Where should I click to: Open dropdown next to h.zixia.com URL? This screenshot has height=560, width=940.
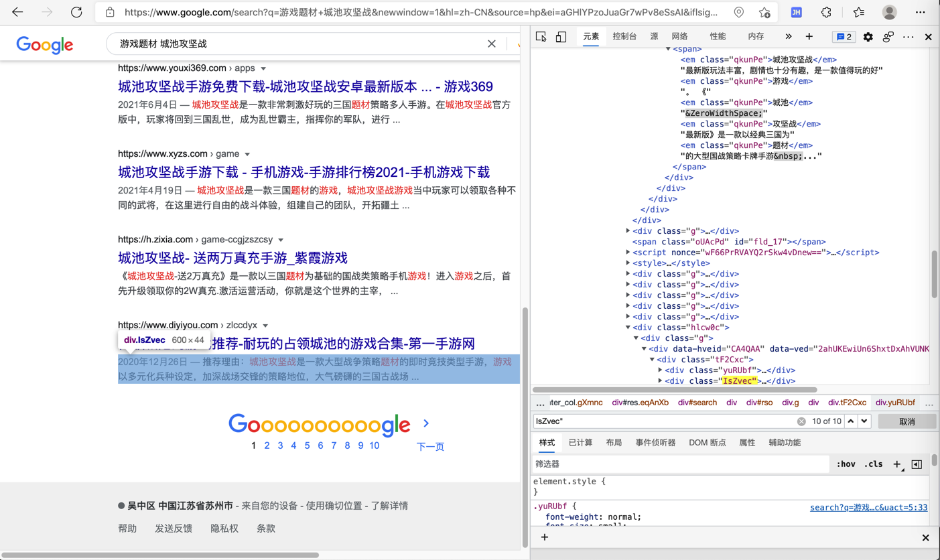pos(281,240)
